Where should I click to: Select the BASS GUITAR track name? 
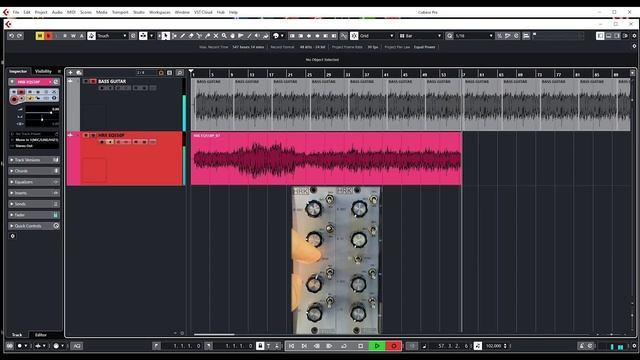112,82
